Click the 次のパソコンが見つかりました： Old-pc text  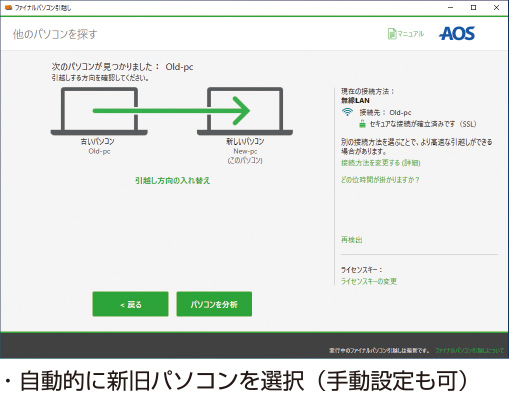pyautogui.click(x=122, y=67)
